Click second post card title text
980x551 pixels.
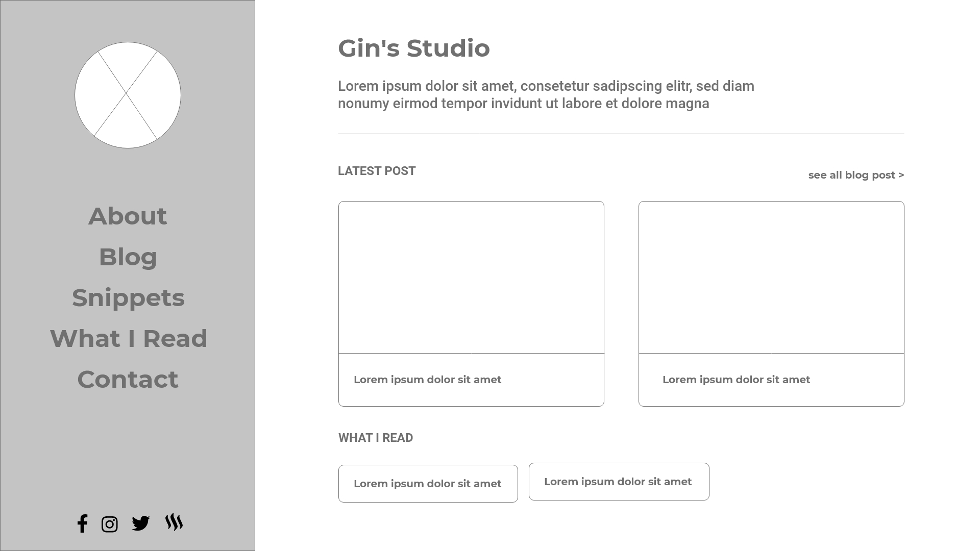coord(736,380)
